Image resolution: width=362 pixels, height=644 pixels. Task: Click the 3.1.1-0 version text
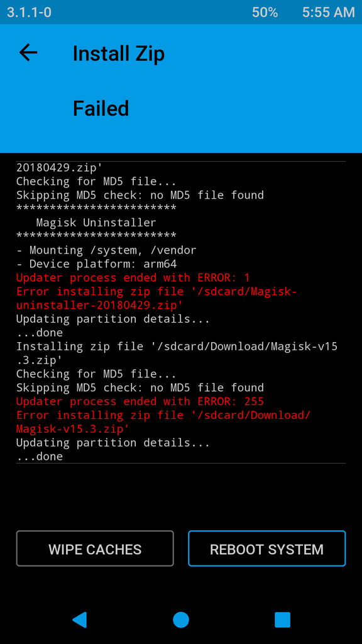(x=29, y=13)
